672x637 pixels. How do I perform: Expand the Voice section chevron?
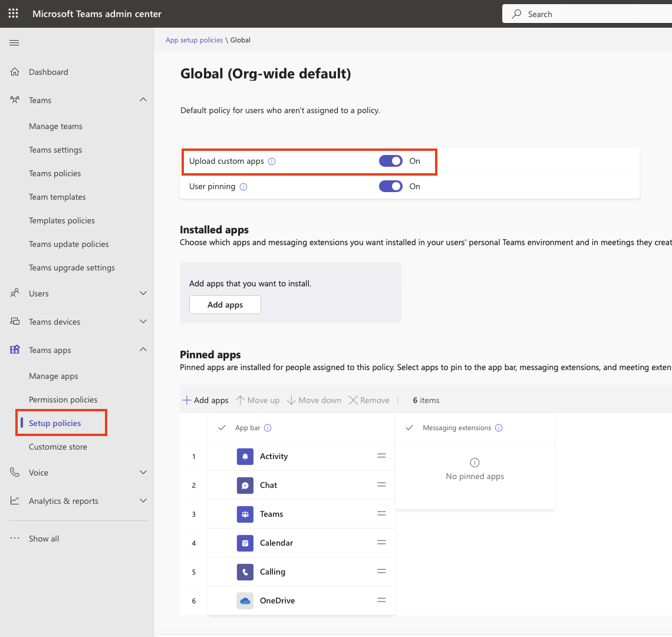[x=143, y=472]
